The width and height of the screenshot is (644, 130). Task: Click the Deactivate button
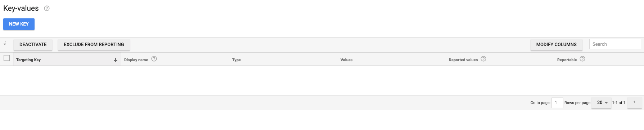(x=33, y=45)
